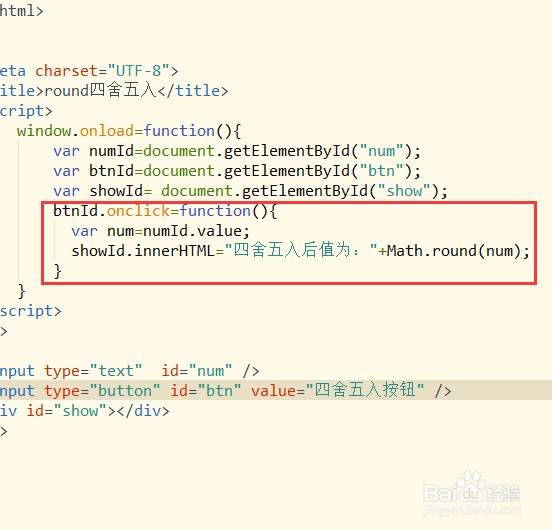Click the "btn" string in getElementById
Viewport: 552px width, 530px height.
[381, 171]
